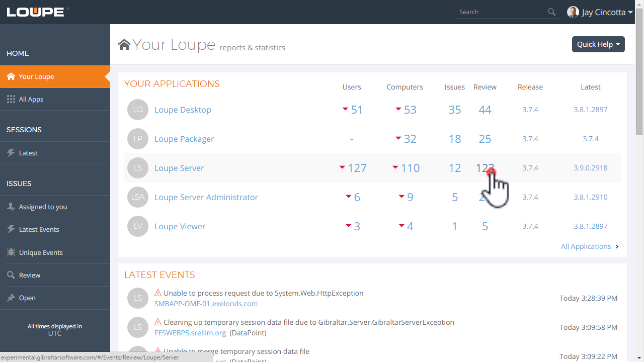644x362 pixels.
Task: Open Loupe Viewer review count 5
Action: 485,226
